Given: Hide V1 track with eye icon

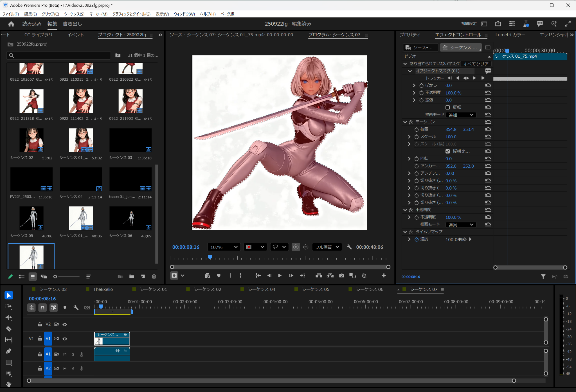Looking at the screenshot, I should coord(65,339).
